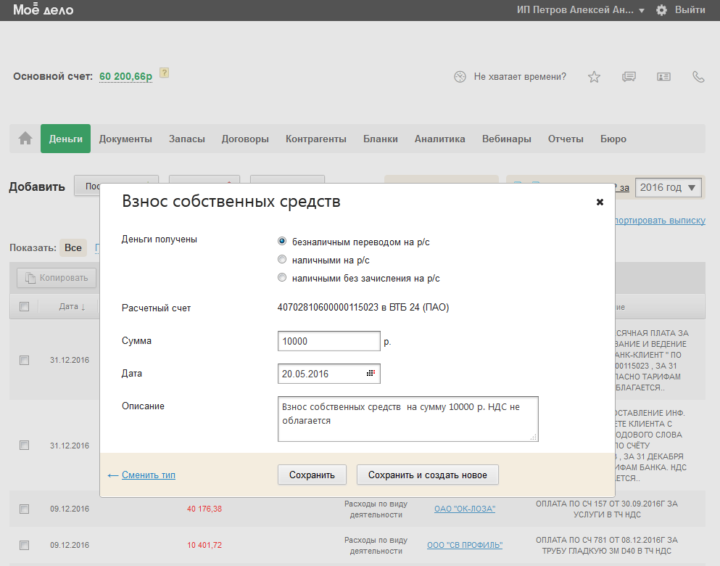Choose 'наличными на р/с' radio button

tap(282, 260)
